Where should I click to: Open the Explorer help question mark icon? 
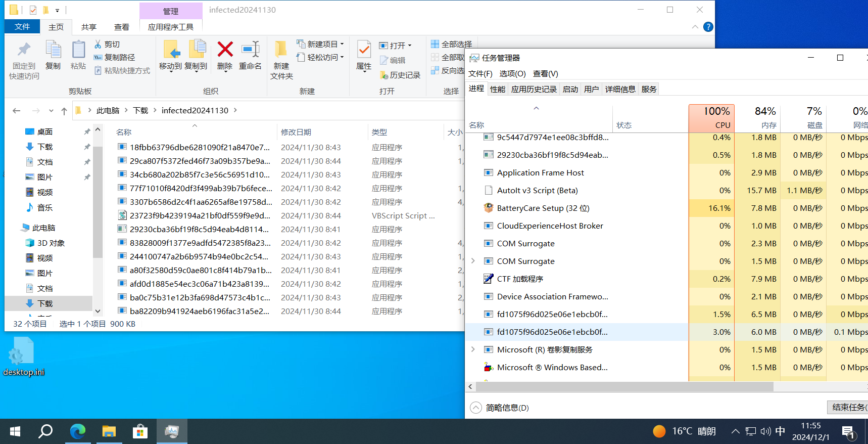(708, 27)
